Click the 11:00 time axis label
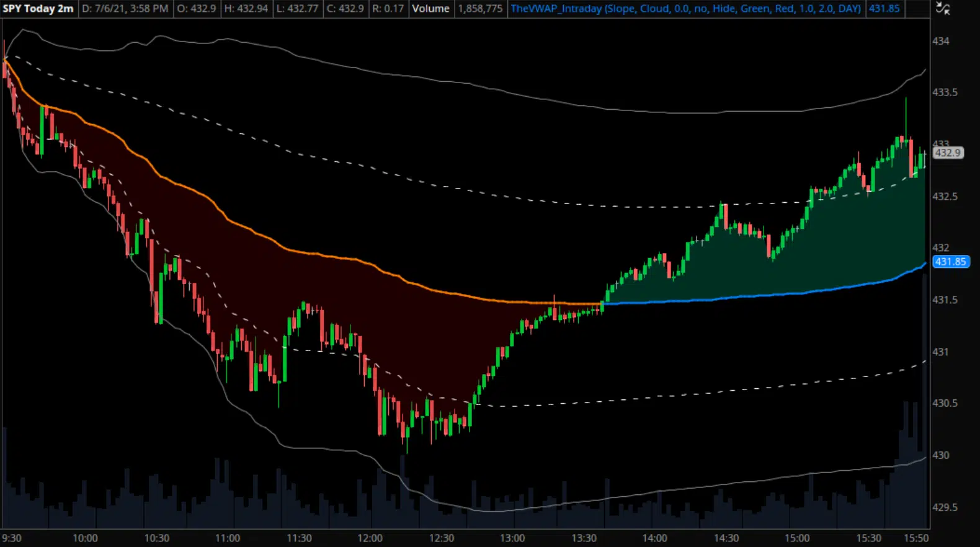The image size is (980, 547). (x=228, y=538)
